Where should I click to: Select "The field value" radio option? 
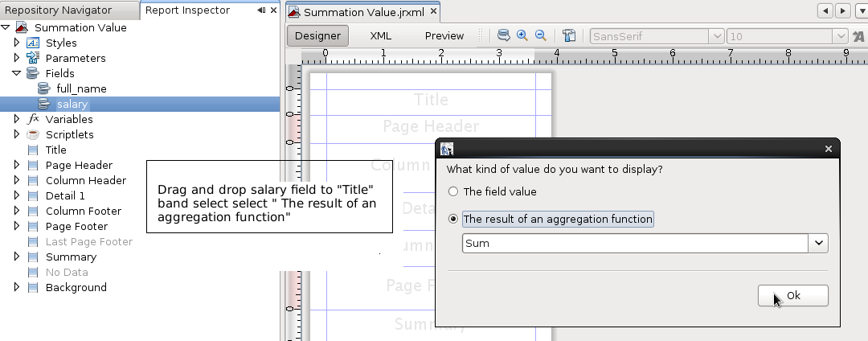pos(453,191)
